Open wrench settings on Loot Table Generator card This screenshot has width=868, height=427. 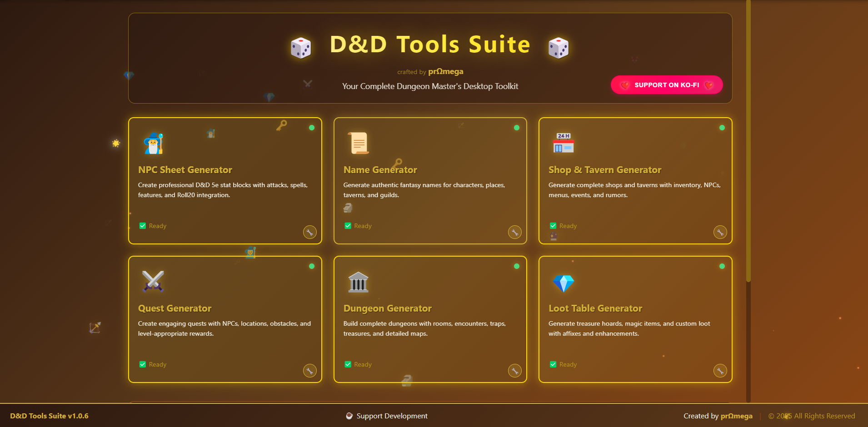(x=720, y=371)
